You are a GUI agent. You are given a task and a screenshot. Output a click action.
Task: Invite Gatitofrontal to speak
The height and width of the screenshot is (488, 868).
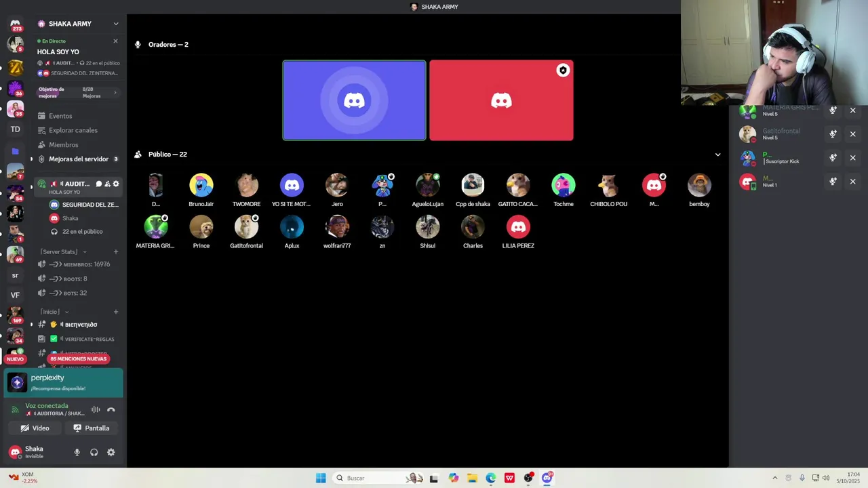point(833,134)
